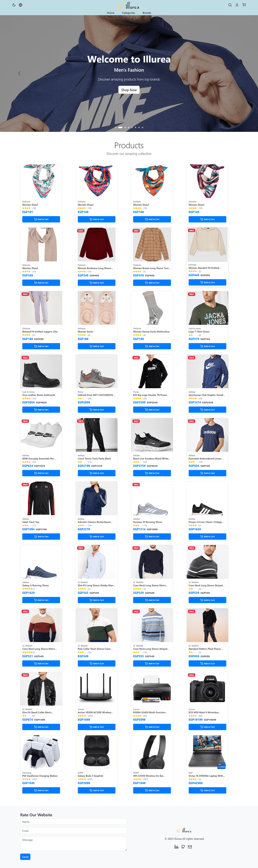258x868 pixels.
Task: Click the Illurea logo in the header
Action: (x=128, y=5)
